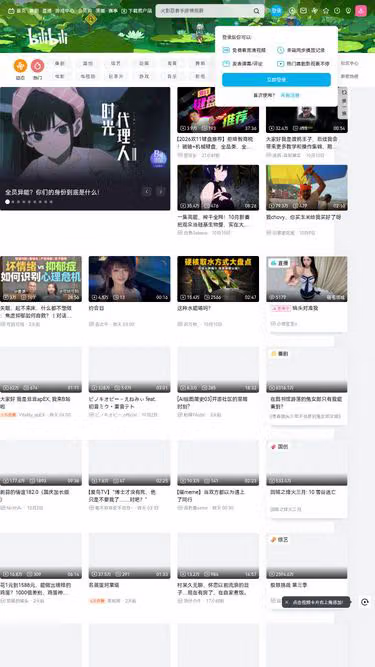Select the 电视剧 channel category
The image size is (375, 667).
pyautogui.click(x=88, y=77)
